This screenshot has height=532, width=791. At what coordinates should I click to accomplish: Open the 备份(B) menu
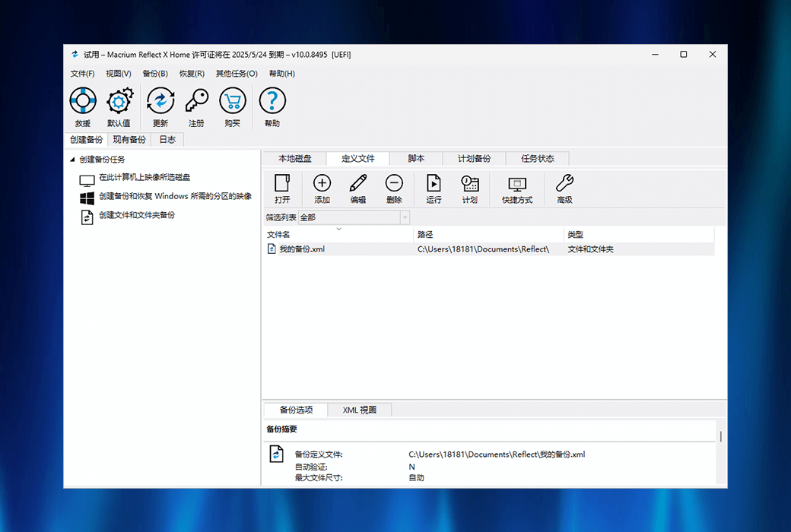click(155, 74)
